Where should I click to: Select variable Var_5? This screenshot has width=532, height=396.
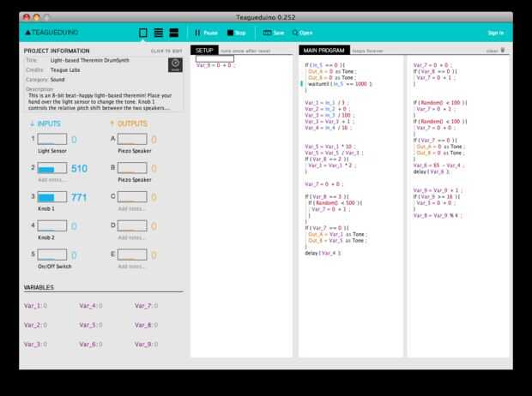(x=91, y=325)
